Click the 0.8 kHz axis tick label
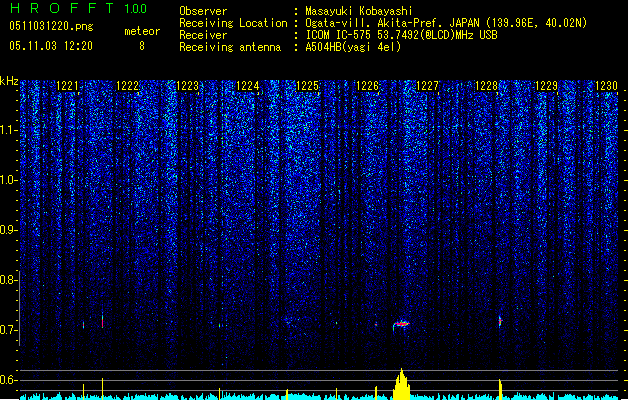 coord(8,280)
